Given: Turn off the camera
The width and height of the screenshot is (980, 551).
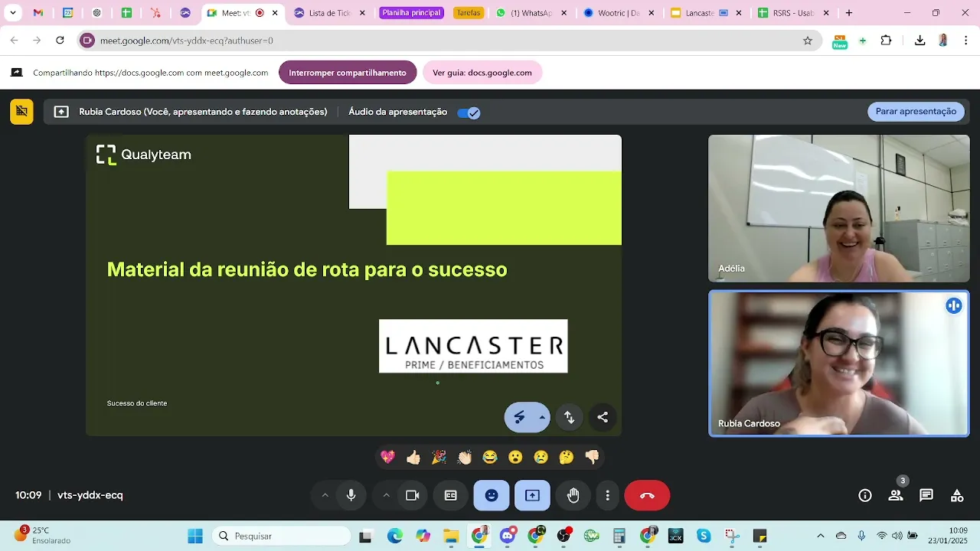Looking at the screenshot, I should (x=413, y=495).
